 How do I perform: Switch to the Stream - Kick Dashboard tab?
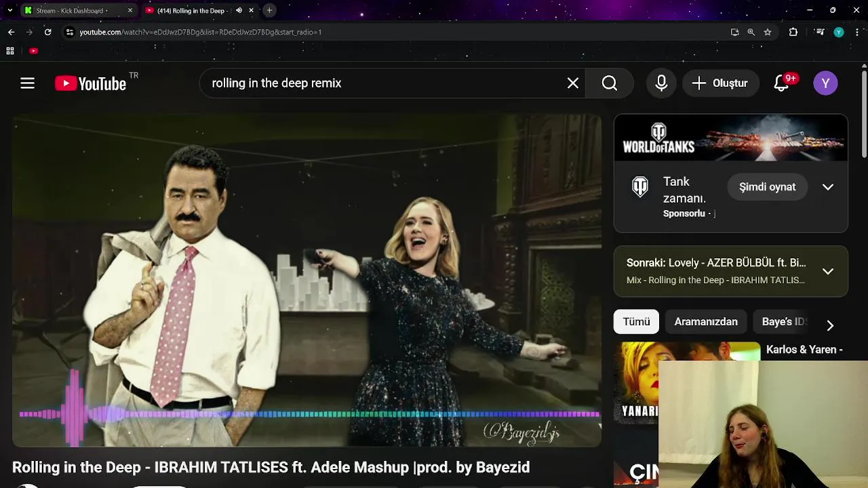(72, 11)
